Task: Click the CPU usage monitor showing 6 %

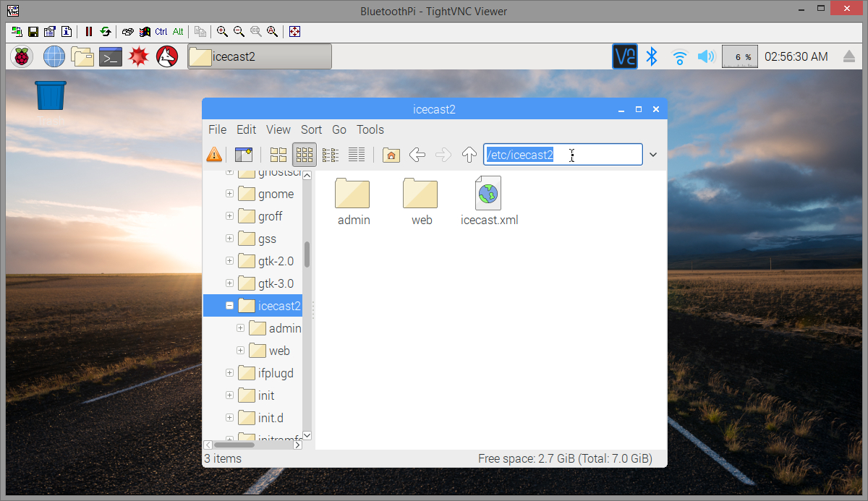Action: [740, 56]
